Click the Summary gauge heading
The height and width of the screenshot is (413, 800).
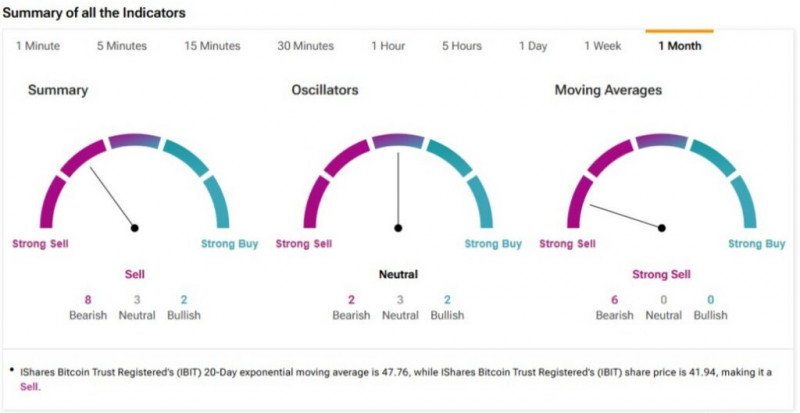click(58, 91)
